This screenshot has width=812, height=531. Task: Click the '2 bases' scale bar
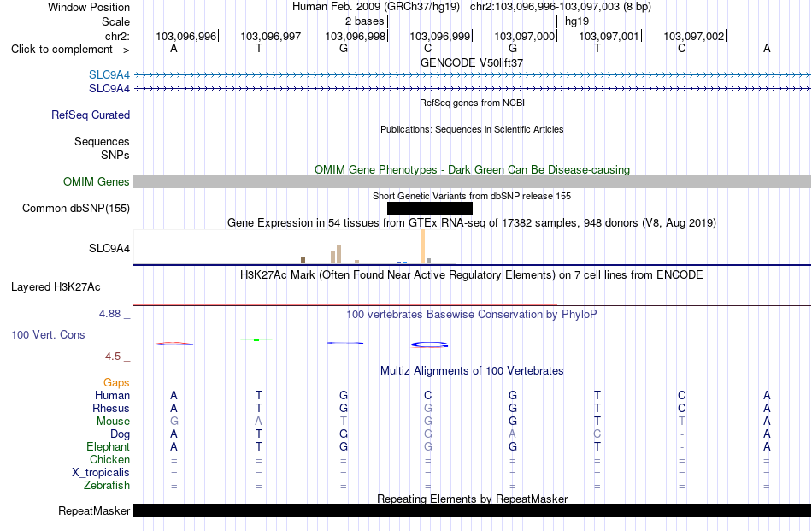[x=472, y=21]
